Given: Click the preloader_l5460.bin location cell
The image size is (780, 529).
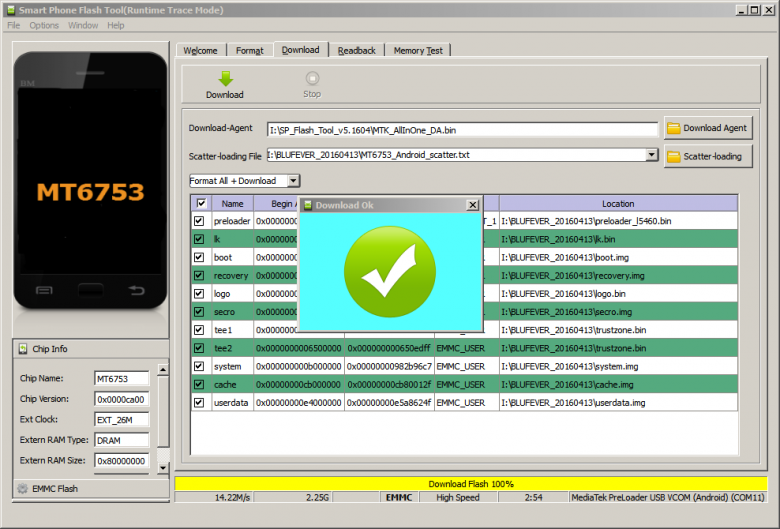Looking at the screenshot, I should pos(618,221).
